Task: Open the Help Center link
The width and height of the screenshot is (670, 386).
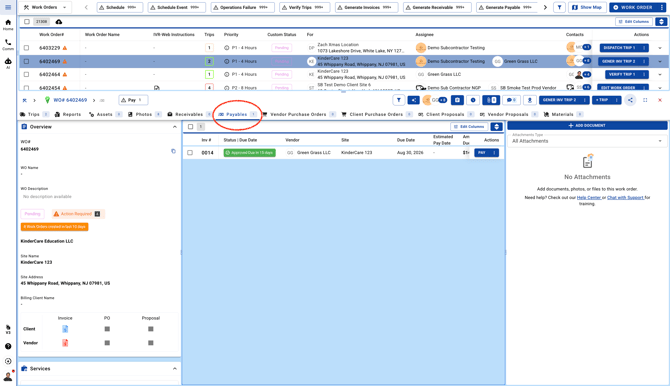Action: click(589, 197)
